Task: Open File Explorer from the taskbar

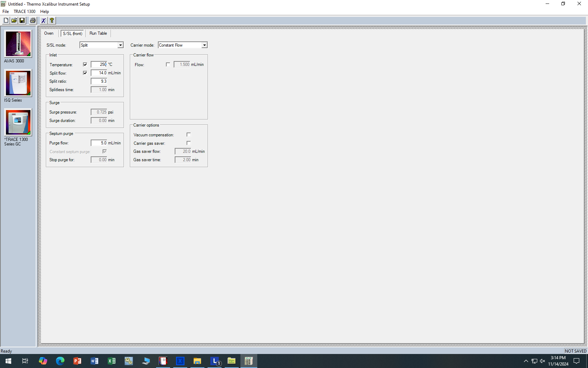Action: click(x=197, y=361)
